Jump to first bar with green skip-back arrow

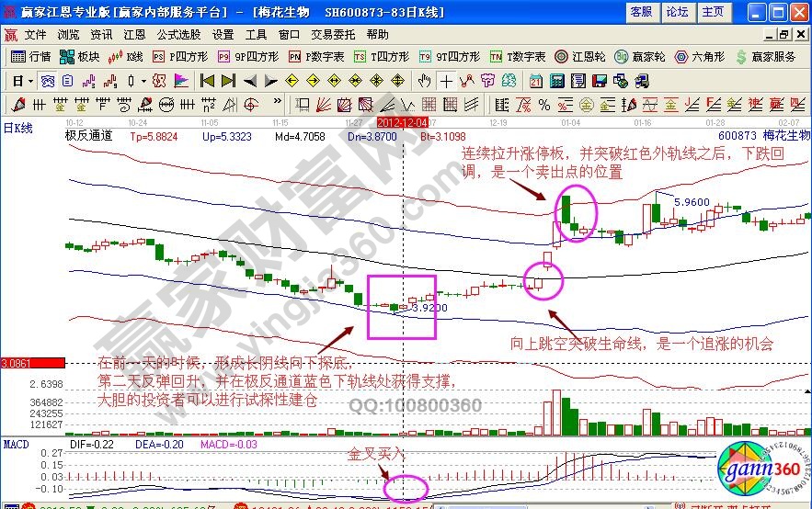207,81
